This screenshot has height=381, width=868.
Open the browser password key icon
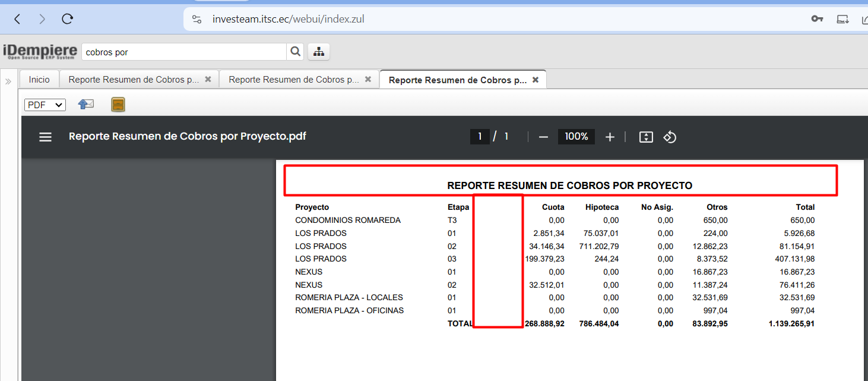tap(817, 19)
